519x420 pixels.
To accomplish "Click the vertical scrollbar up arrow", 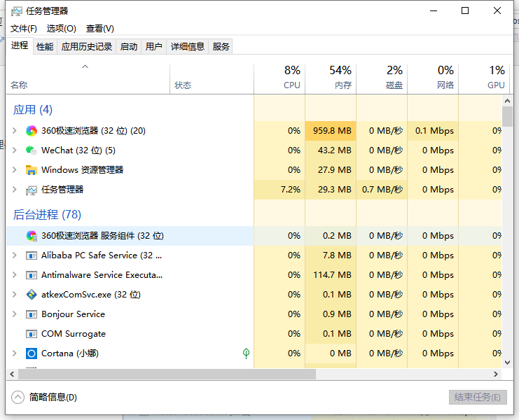I will click(x=507, y=101).
